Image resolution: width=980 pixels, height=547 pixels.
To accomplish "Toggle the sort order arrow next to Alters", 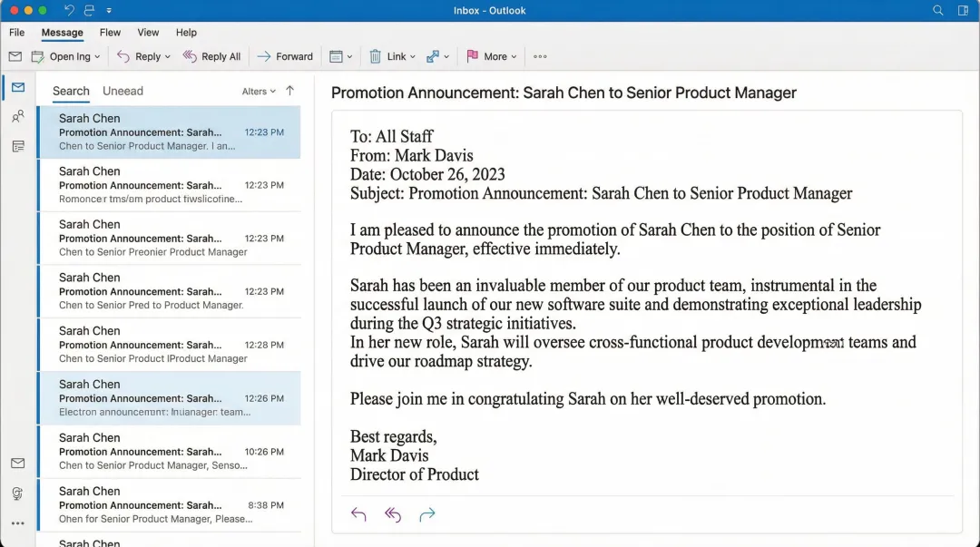I will pos(289,91).
